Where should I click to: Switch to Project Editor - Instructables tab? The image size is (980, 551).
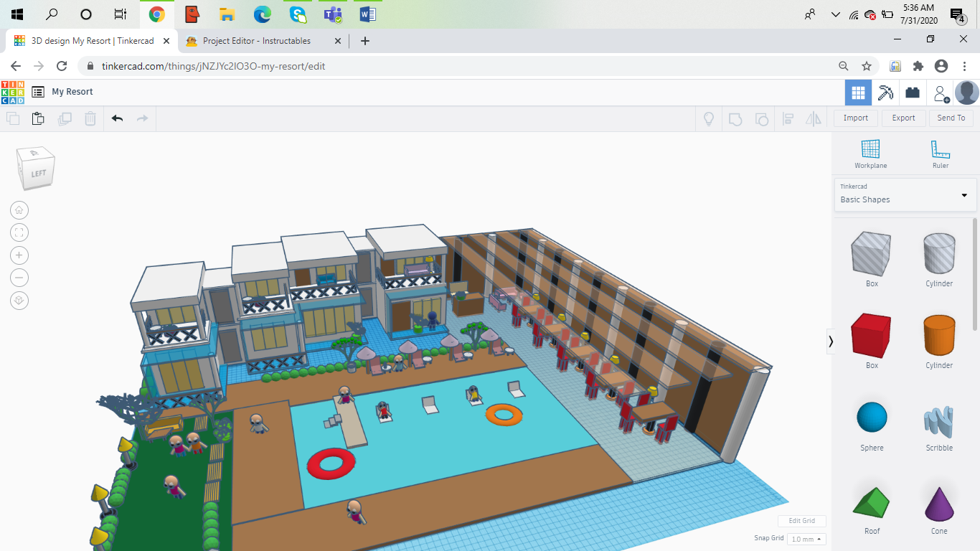(x=265, y=41)
